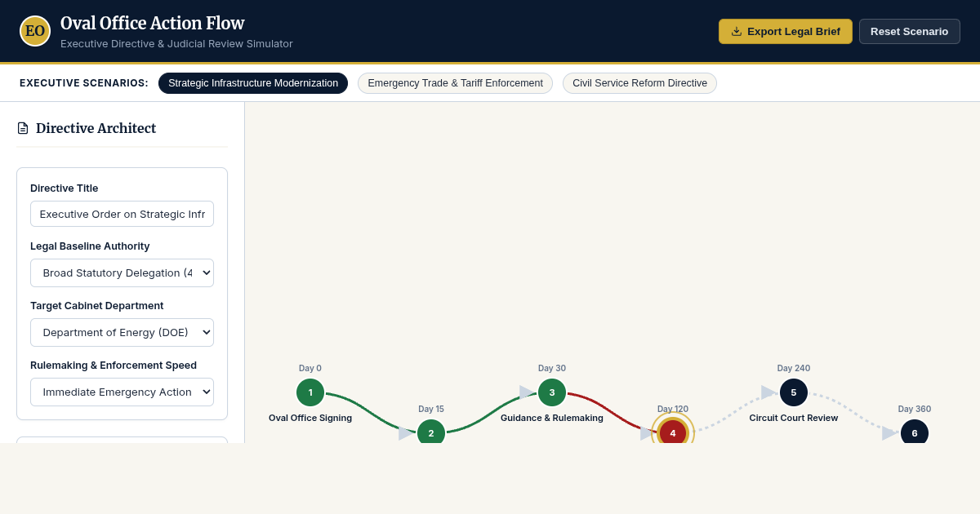Click the download icon in Export Legal Brief
Viewport: 980px width, 514px height.
click(737, 31)
